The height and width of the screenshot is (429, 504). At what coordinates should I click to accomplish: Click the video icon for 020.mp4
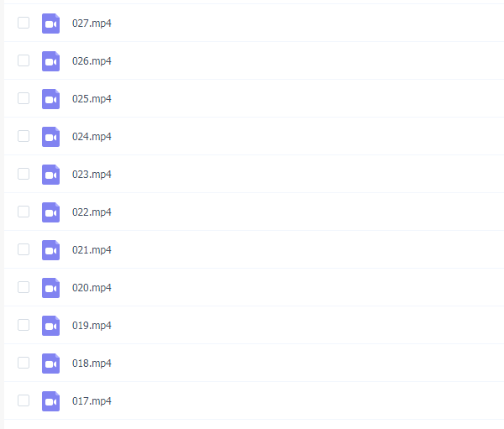(x=50, y=288)
